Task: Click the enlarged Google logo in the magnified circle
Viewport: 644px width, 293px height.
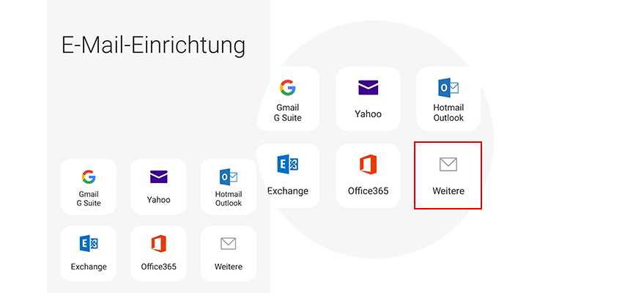Action: coord(287,88)
